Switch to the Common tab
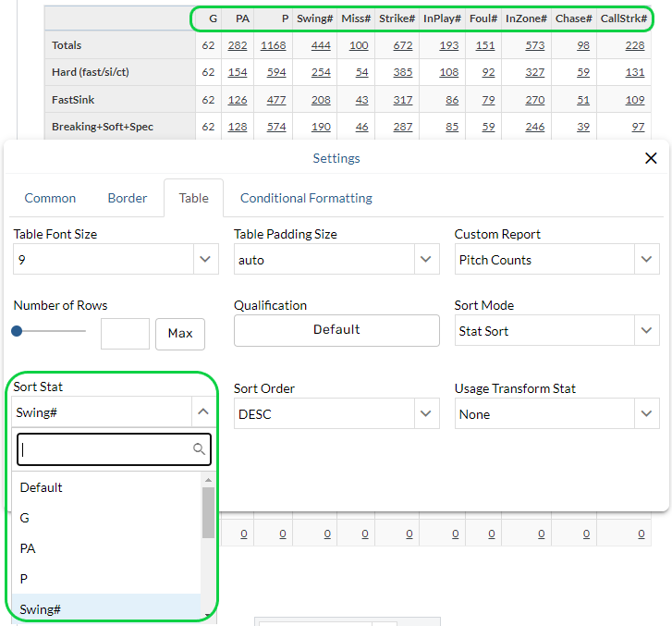Screen dimensions: 672x626 point(50,198)
